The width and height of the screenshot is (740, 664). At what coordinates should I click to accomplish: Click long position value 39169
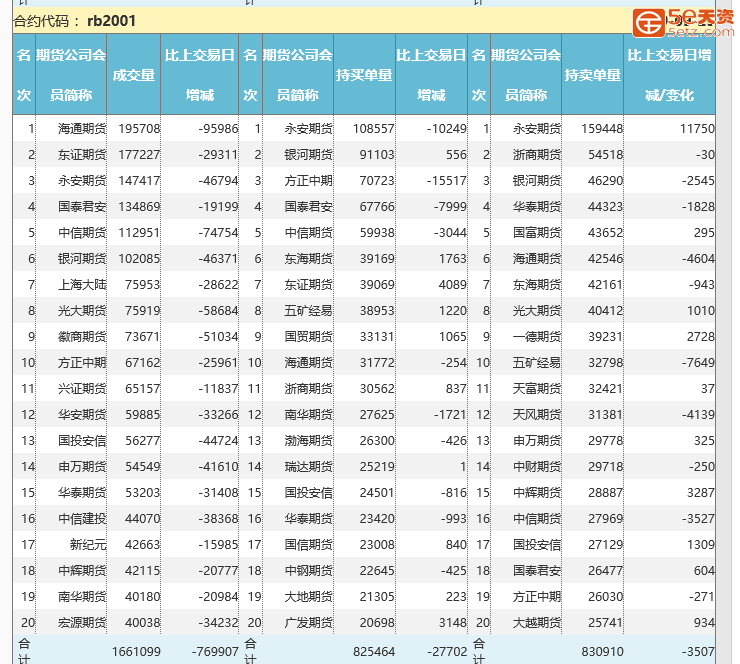pos(377,259)
